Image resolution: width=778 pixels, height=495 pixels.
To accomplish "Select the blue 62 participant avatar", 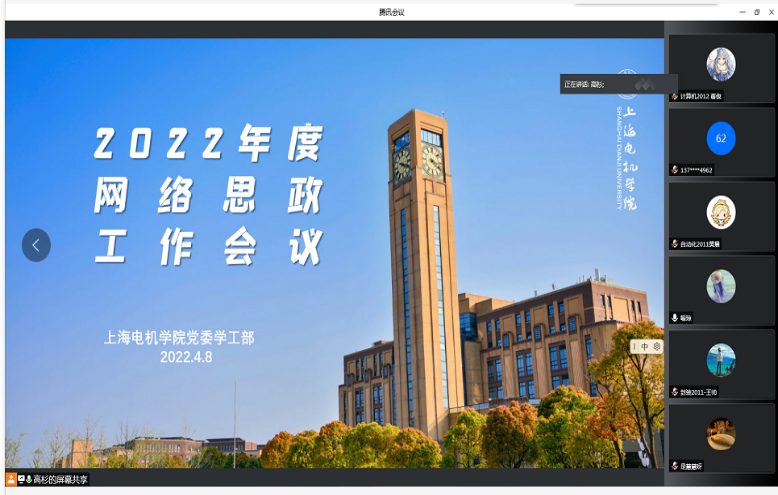I will coord(721,138).
